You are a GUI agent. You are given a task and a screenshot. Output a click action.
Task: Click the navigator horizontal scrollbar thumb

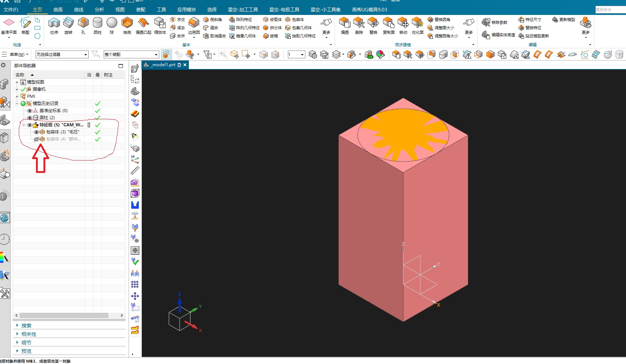pos(64,316)
